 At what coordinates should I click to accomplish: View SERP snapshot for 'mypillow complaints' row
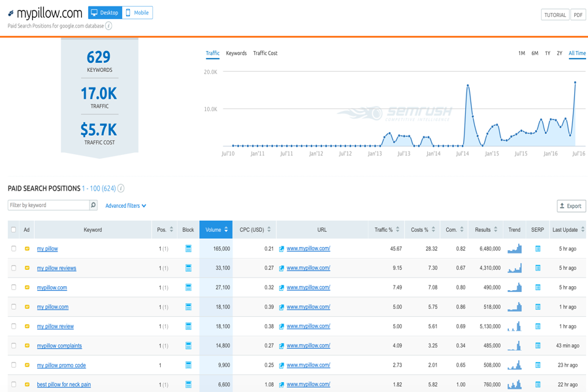pos(538,346)
